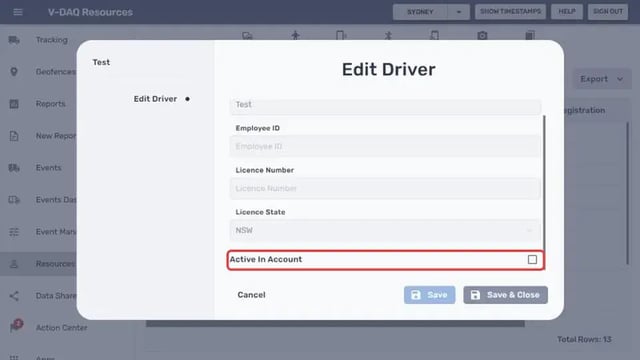Image resolution: width=640 pixels, height=360 pixels.
Task: Click the V-DAQ Resources title
Action: pos(90,12)
